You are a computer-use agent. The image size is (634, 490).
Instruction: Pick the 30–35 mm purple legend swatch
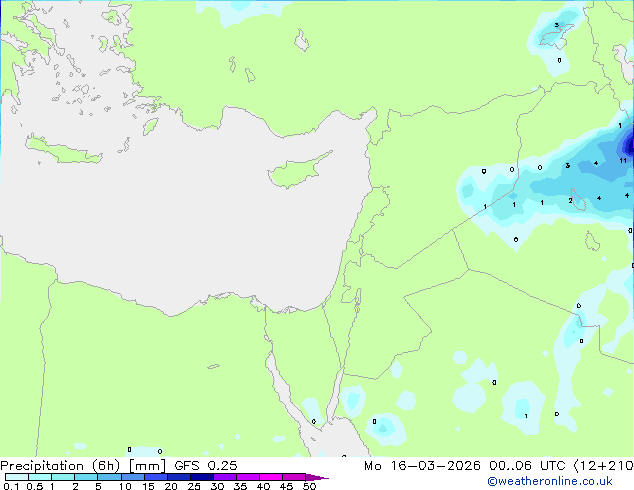(225, 477)
